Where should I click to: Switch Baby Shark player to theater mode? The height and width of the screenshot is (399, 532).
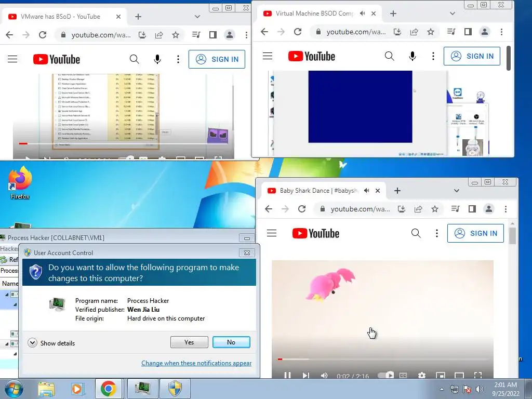coord(459,375)
